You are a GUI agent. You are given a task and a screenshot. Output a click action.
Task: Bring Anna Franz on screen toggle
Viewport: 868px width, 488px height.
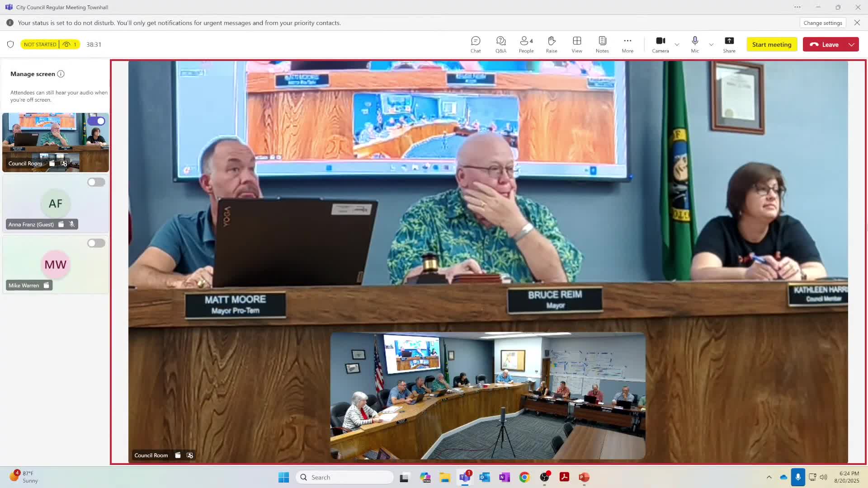96,182
